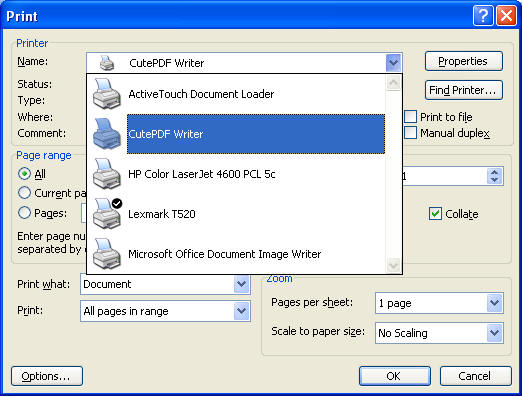Click the printer icon in the Name field
522x396 pixels.
point(107,63)
